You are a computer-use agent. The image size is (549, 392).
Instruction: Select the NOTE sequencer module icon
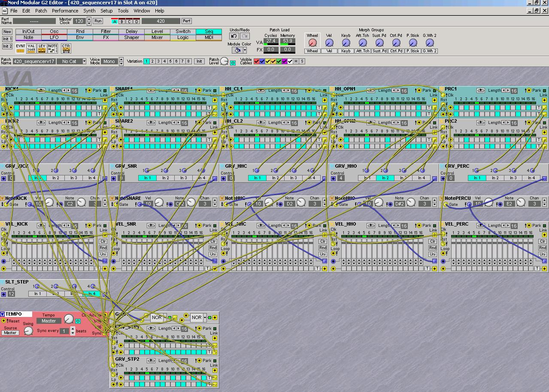tap(53, 48)
